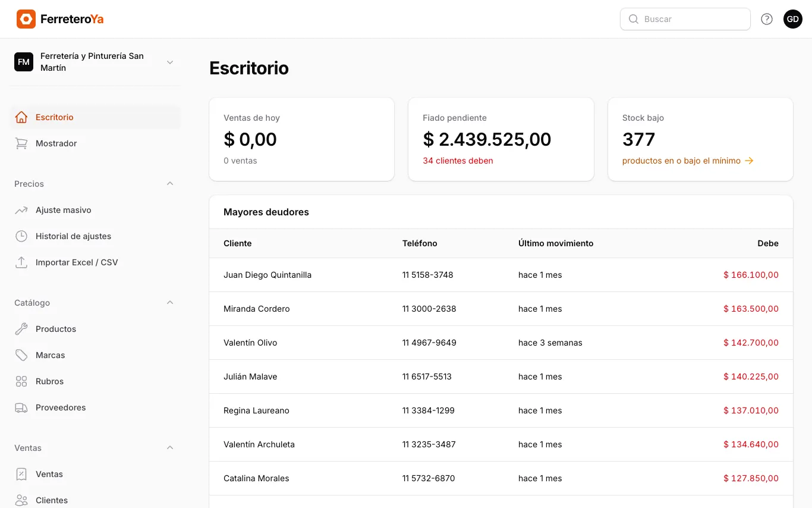The width and height of the screenshot is (812, 508).
Task: Select the Juan Diego Quintanilla row
Action: (501, 275)
